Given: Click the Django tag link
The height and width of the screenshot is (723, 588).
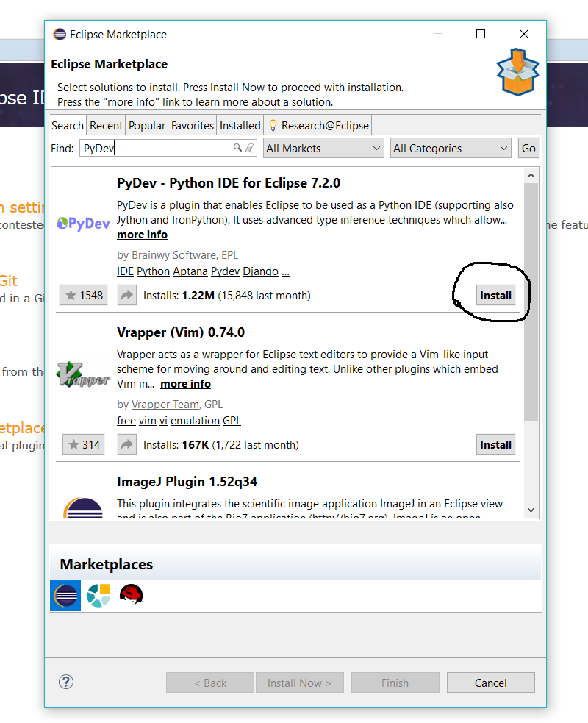Looking at the screenshot, I should (260, 271).
